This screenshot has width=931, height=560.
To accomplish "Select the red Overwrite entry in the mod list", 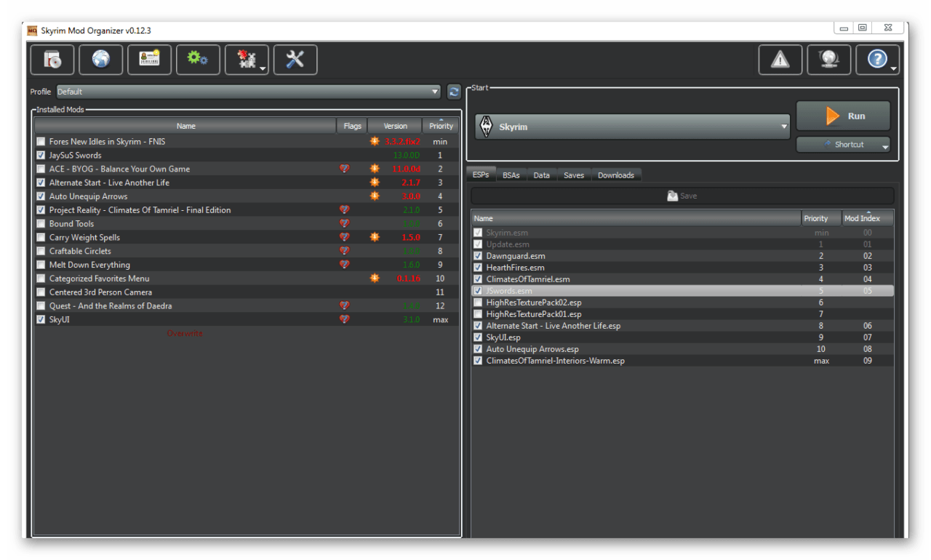I will [x=185, y=333].
